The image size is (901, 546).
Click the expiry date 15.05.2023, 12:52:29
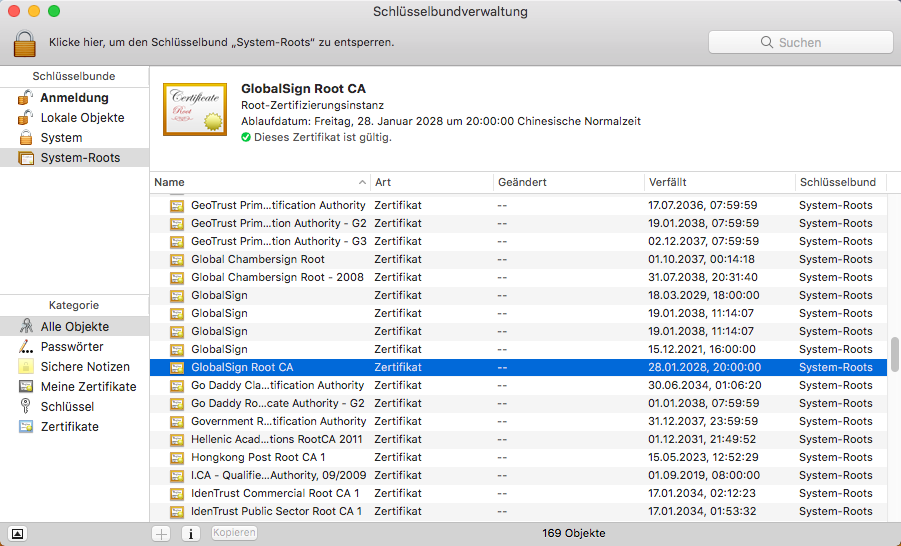[703, 457]
